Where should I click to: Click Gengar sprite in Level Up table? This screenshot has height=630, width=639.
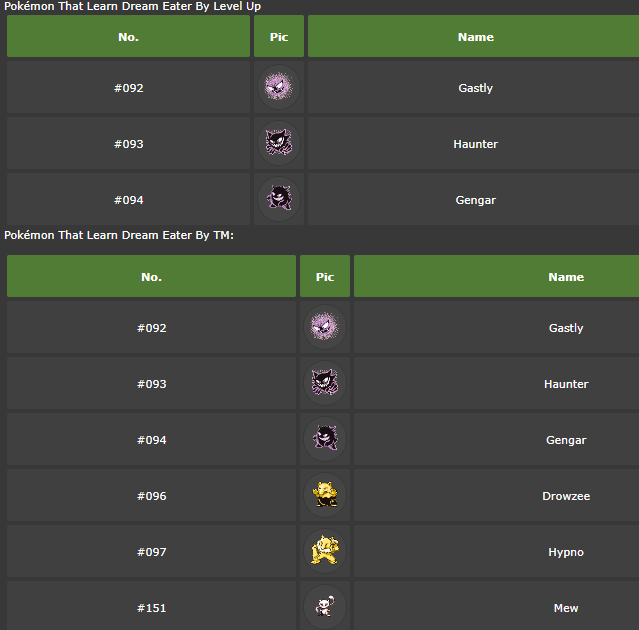pyautogui.click(x=279, y=199)
